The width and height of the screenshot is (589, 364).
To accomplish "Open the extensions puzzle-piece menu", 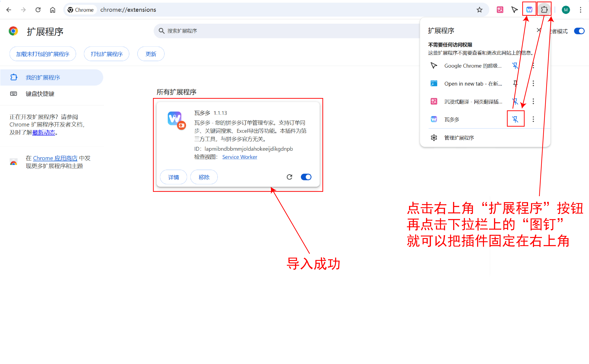I will [x=544, y=10].
